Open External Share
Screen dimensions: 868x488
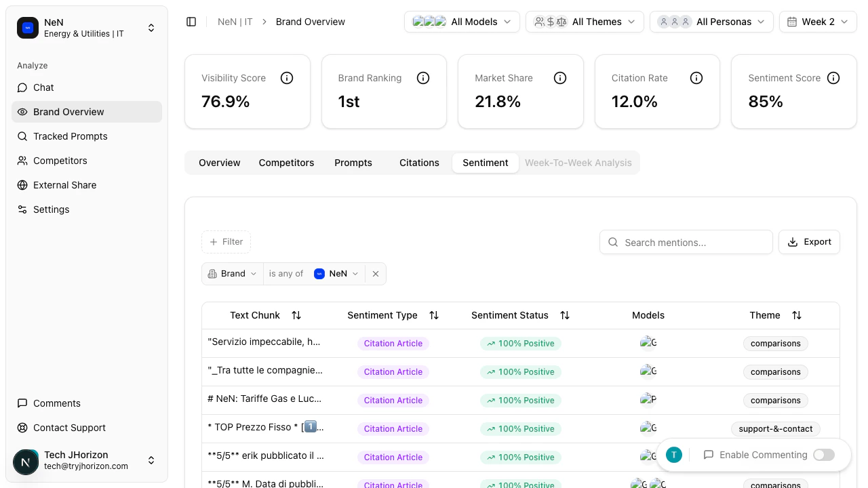pos(64,185)
